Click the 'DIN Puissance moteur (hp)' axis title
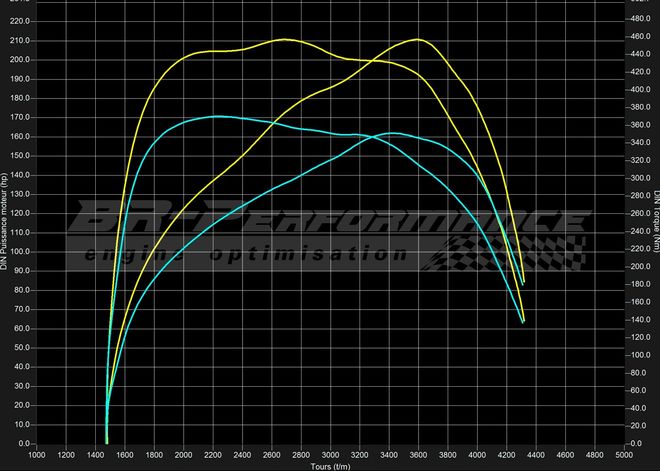The height and width of the screenshot is (471, 660). (6, 221)
